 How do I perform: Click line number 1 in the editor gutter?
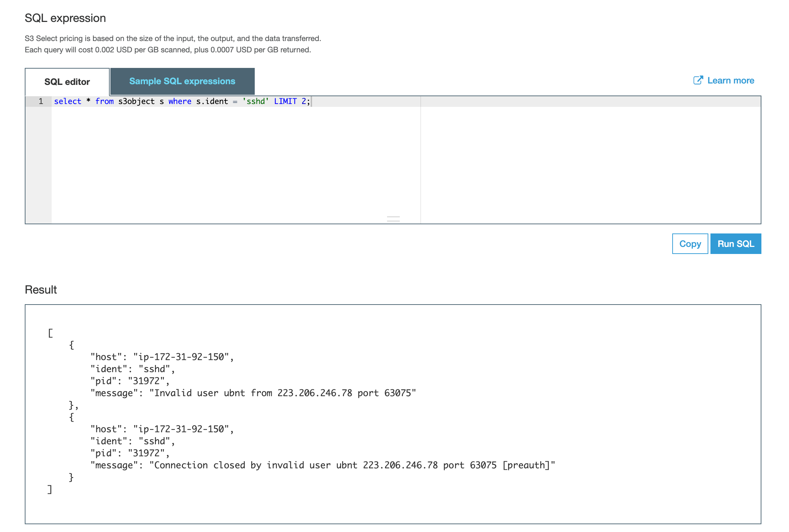click(41, 101)
